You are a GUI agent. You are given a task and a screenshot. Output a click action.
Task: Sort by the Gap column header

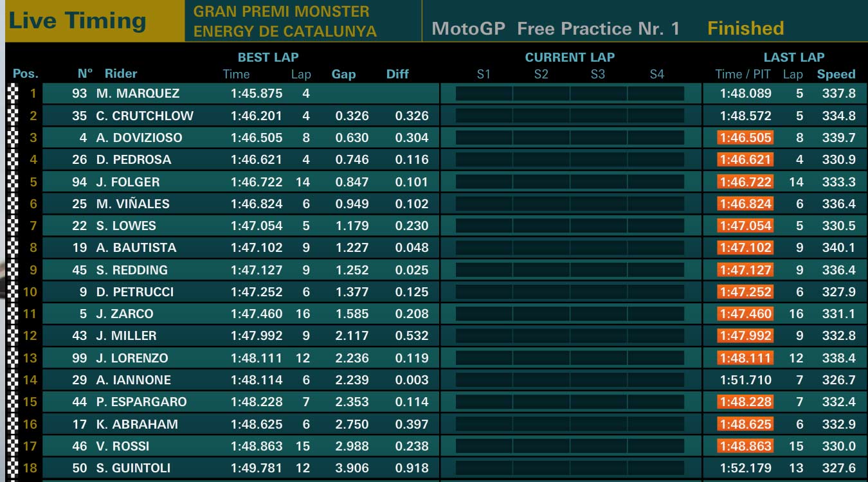pos(343,75)
